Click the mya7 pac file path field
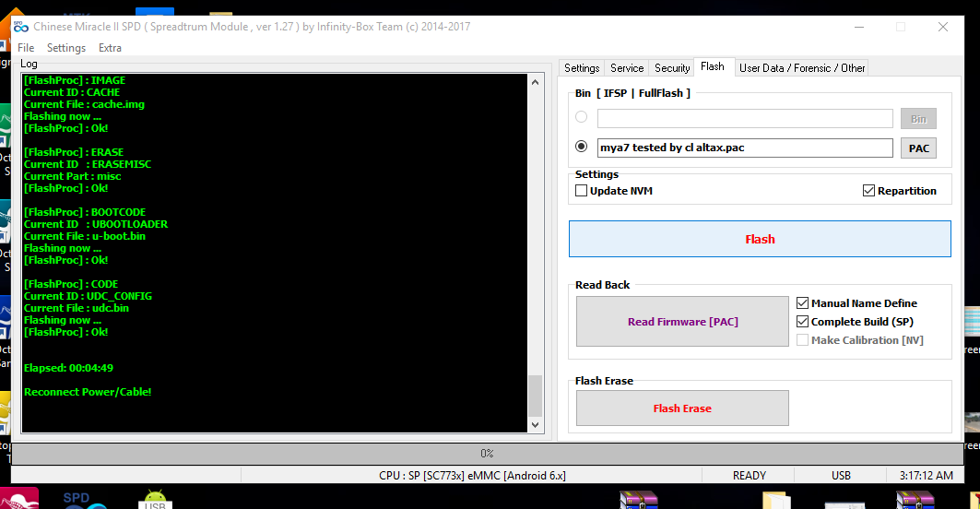This screenshot has width=980, height=509. 745,148
